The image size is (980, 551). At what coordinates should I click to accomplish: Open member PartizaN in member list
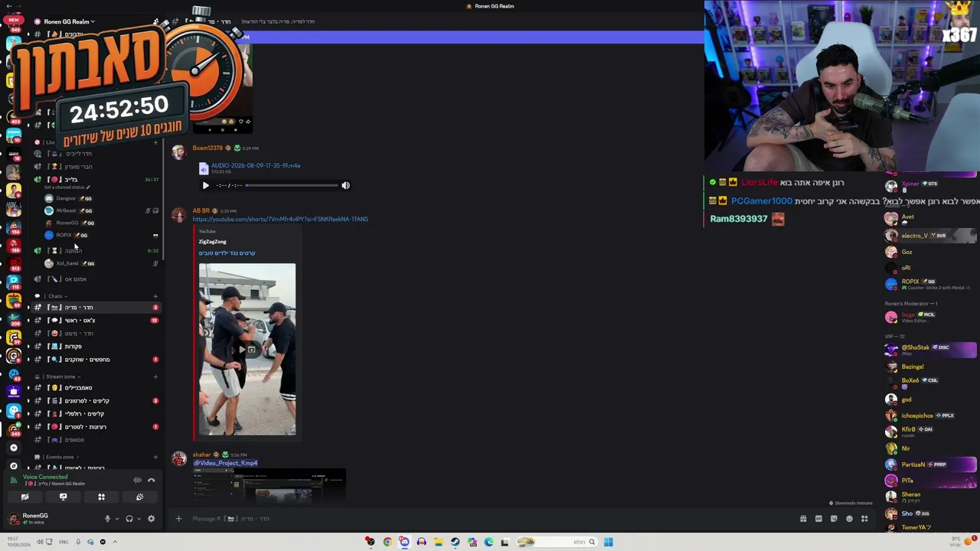click(930, 465)
